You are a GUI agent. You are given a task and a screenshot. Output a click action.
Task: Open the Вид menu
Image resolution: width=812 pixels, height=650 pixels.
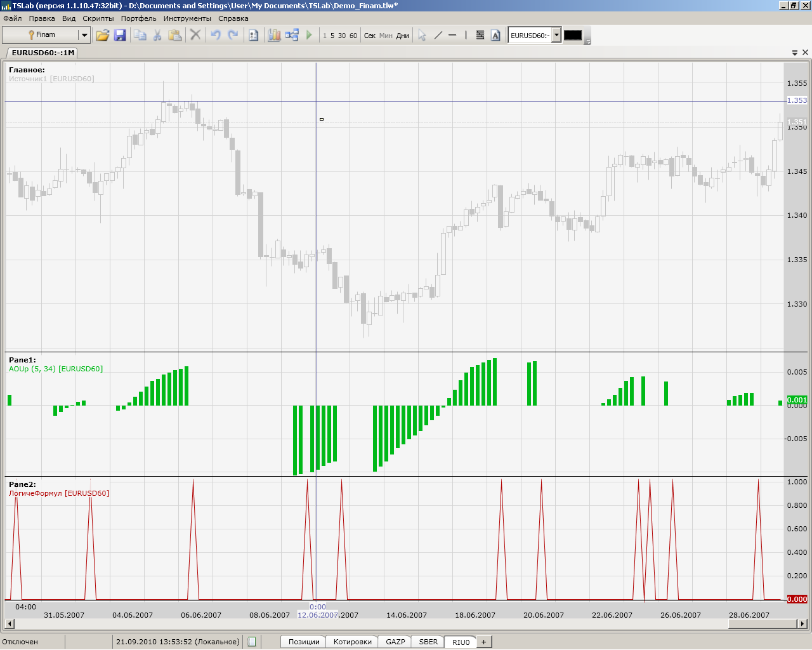69,18
